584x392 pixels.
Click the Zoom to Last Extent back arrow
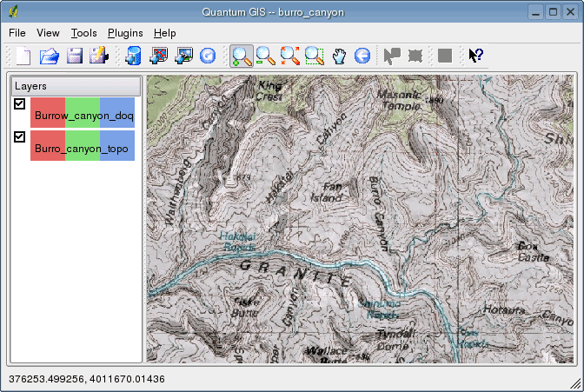pyautogui.click(x=362, y=56)
